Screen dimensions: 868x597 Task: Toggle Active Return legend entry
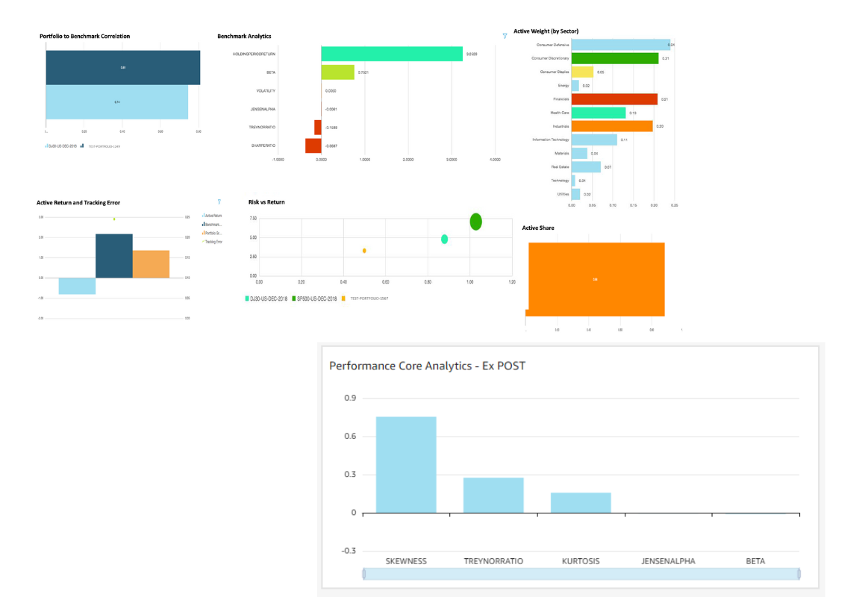213,216
